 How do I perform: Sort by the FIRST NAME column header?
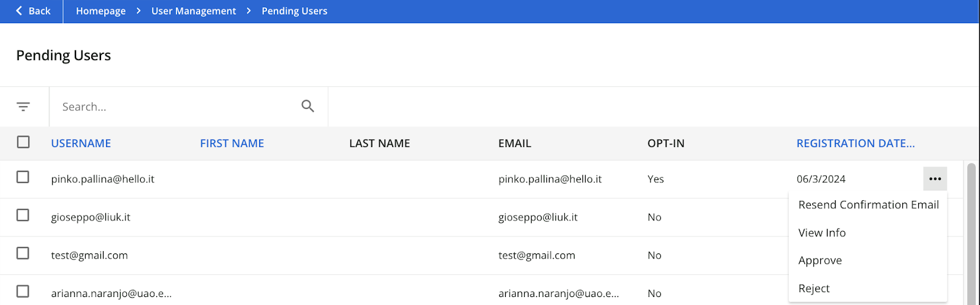pyautogui.click(x=232, y=143)
